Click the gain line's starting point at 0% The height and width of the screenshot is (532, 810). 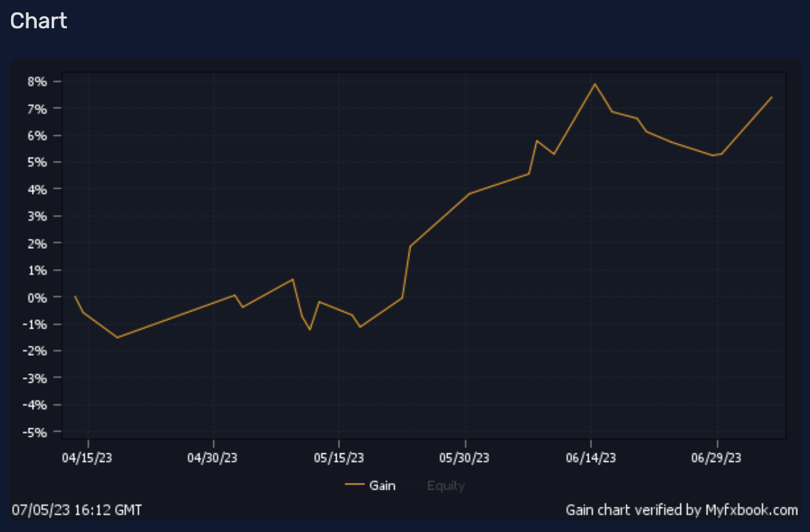pyautogui.click(x=75, y=297)
